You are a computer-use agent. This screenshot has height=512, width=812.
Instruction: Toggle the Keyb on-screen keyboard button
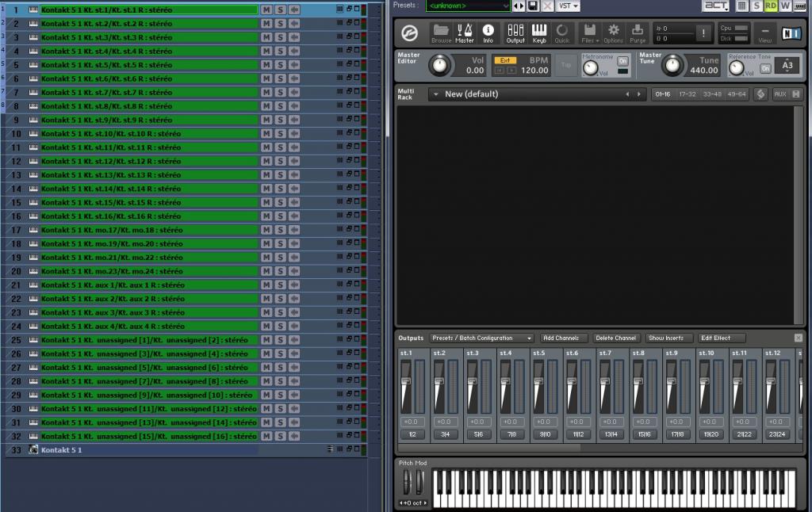539,33
